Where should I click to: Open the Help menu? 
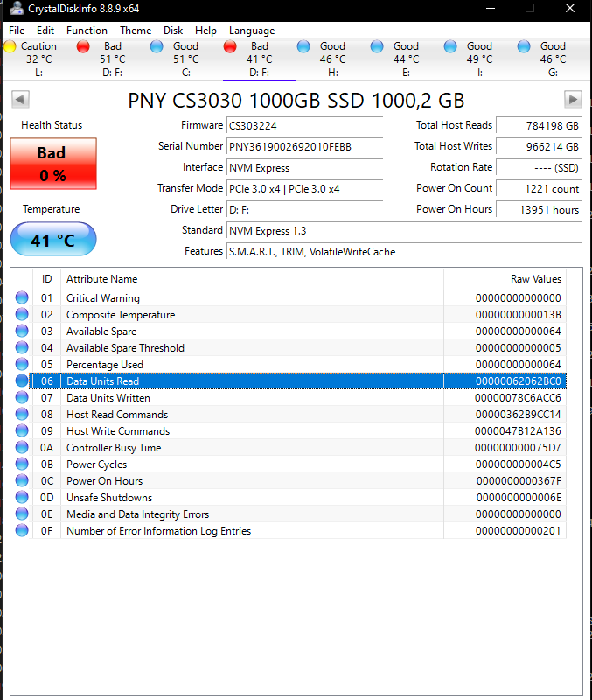[205, 31]
